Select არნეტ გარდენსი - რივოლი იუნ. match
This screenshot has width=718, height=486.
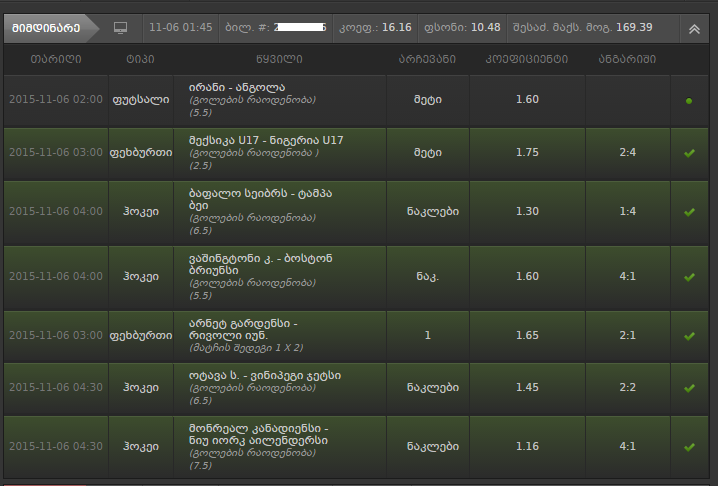point(243,329)
